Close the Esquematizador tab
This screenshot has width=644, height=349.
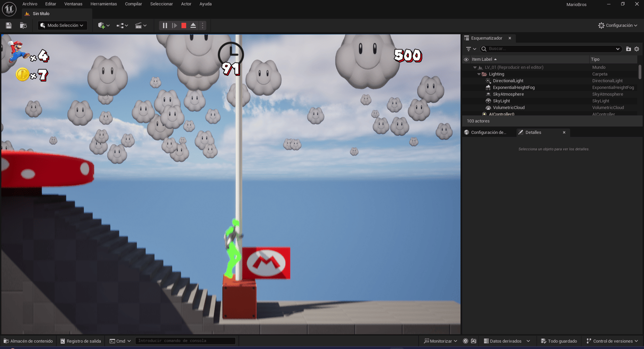[510, 38]
